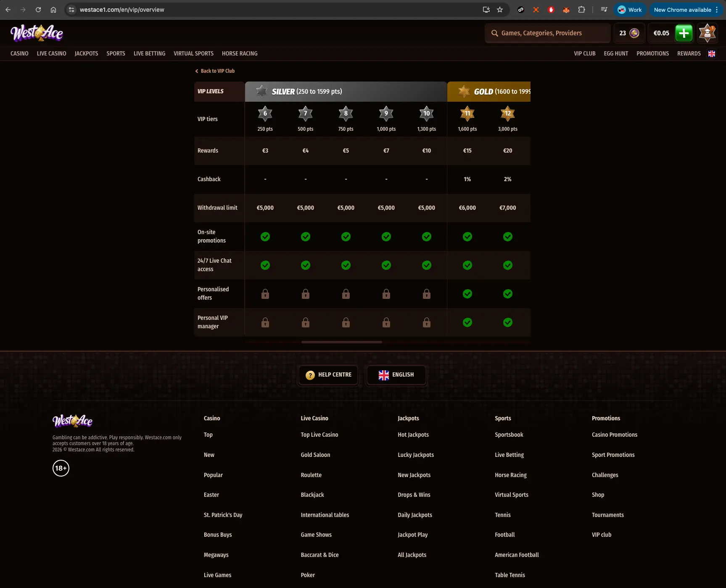Click the Gold Saloon footer link
The width and height of the screenshot is (726, 588).
pos(315,455)
